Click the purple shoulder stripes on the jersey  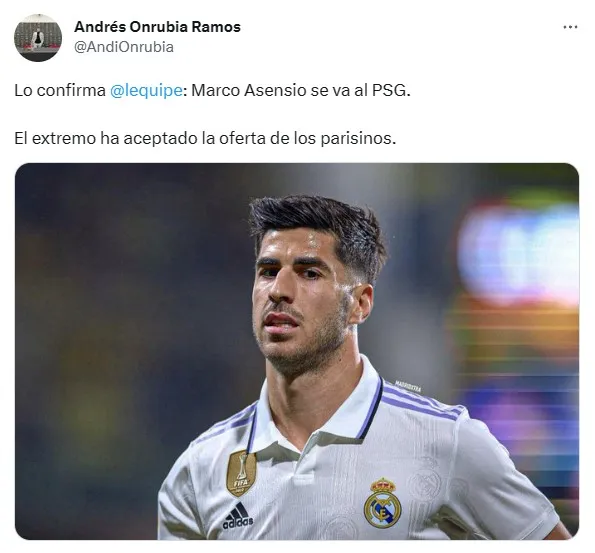point(421,402)
